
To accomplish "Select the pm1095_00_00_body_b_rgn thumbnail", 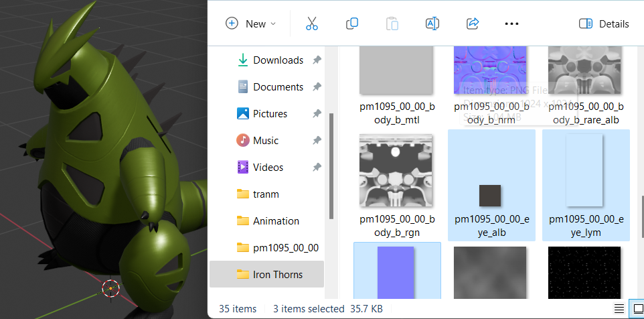I will coord(396,171).
